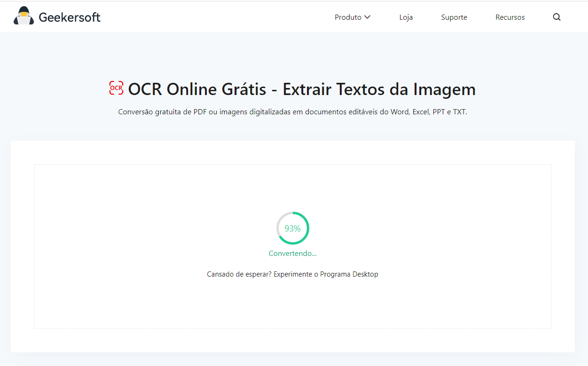588x366 pixels.
Task: Click the 'Conversão gratuita de PDF' subtitle text
Action: point(292,112)
